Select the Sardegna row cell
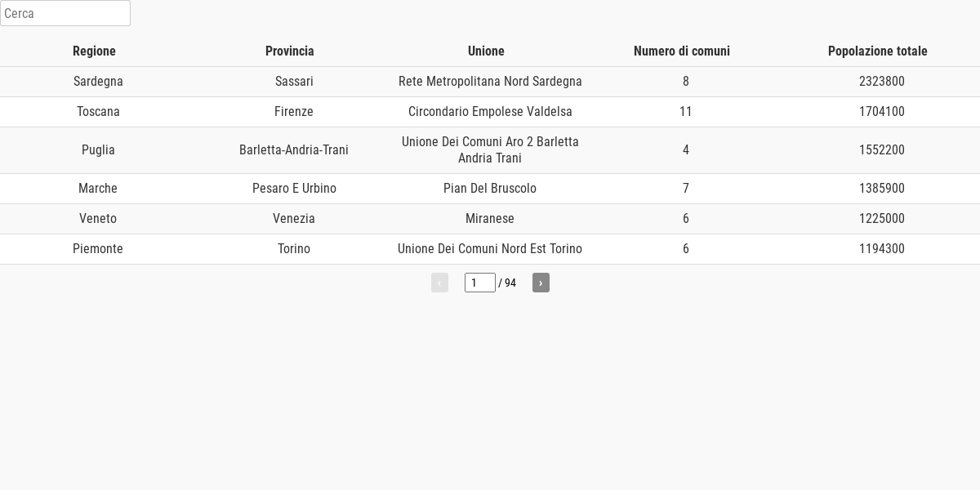Image resolution: width=980 pixels, height=490 pixels. click(x=98, y=82)
